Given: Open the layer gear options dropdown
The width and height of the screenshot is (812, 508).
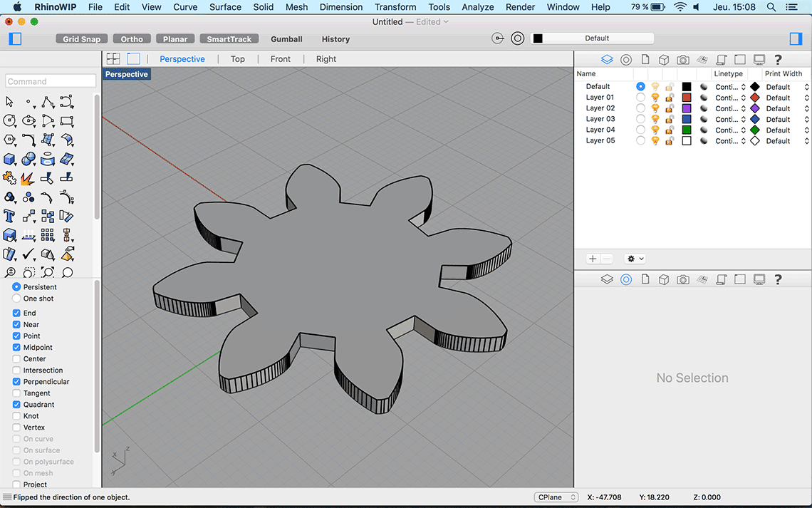Looking at the screenshot, I should (x=635, y=259).
